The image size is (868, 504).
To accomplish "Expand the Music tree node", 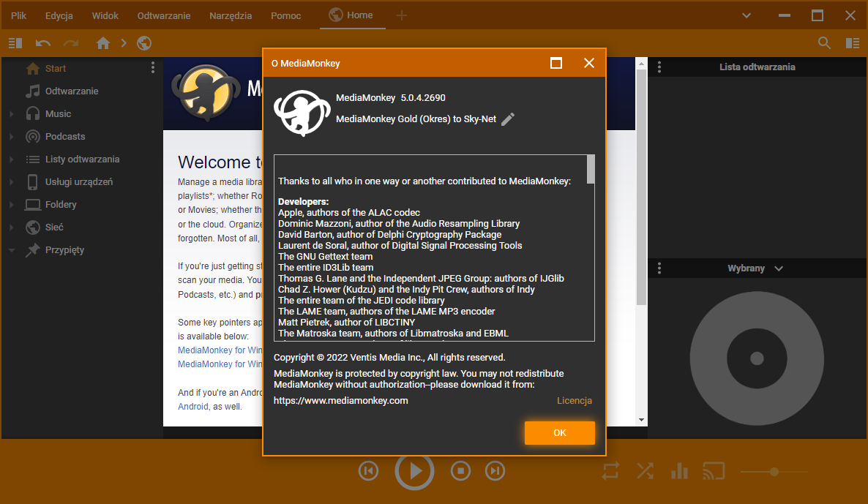I will [11, 113].
